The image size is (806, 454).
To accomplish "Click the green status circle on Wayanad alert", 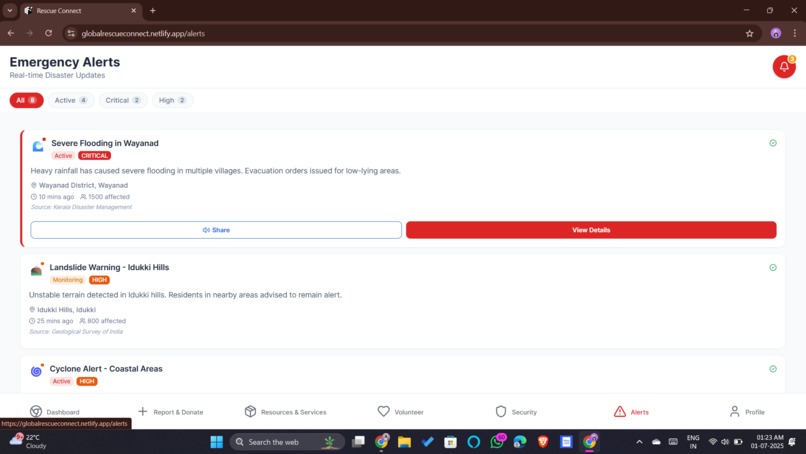I will tap(773, 143).
